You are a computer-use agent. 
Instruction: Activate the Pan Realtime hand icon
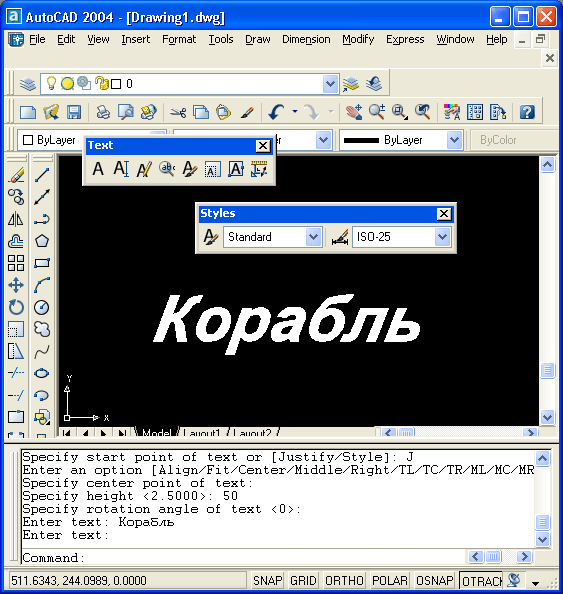pyautogui.click(x=354, y=112)
